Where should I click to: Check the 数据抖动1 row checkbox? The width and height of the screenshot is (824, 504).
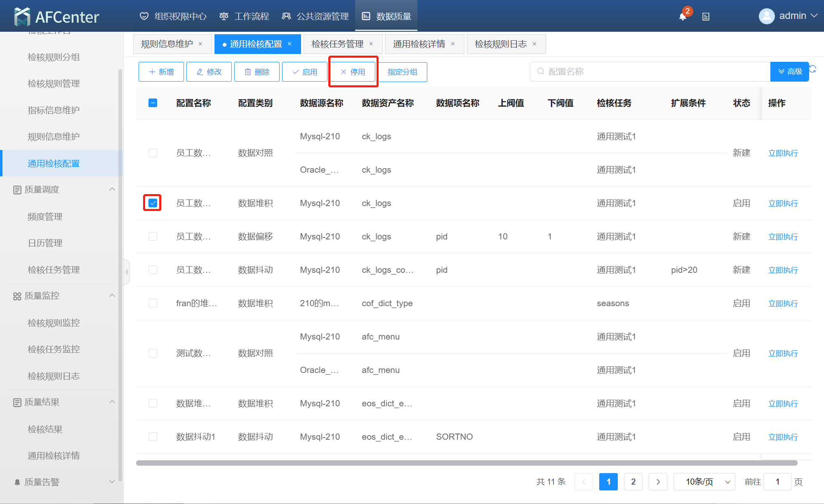[x=153, y=437]
